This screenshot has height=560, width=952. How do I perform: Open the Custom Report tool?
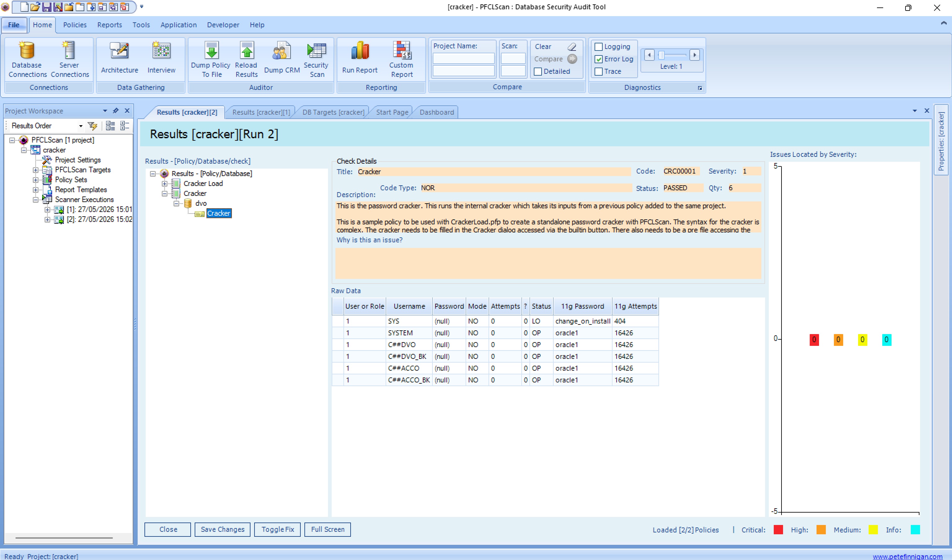point(401,59)
